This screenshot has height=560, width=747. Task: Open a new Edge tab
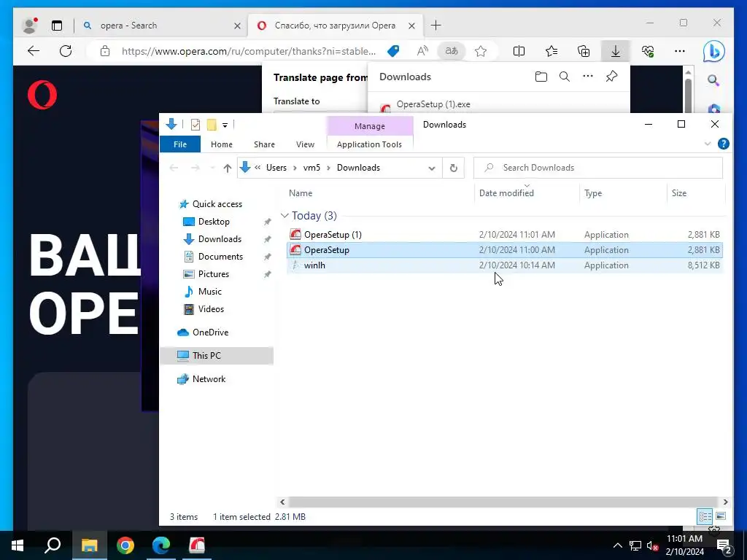pyautogui.click(x=436, y=26)
